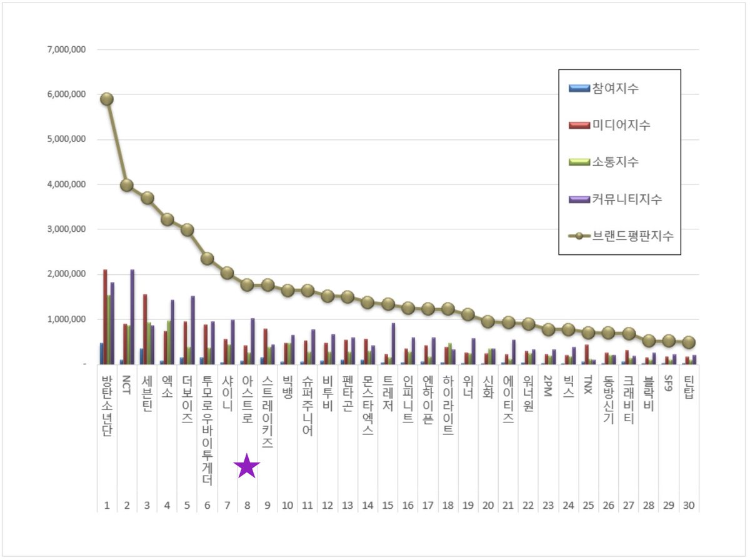This screenshot has height=560, width=750.
Task: Click the 샤이니 brand reputation line marker
Action: pos(227,272)
